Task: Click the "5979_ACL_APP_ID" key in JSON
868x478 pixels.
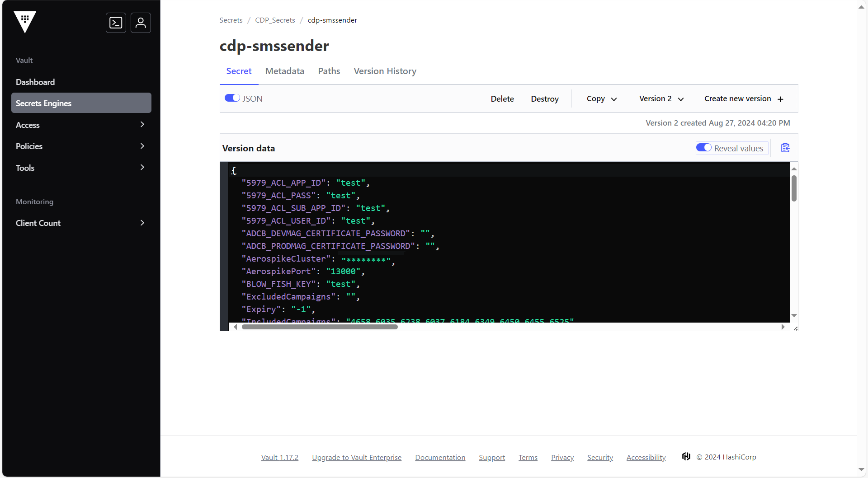Action: [x=283, y=183]
